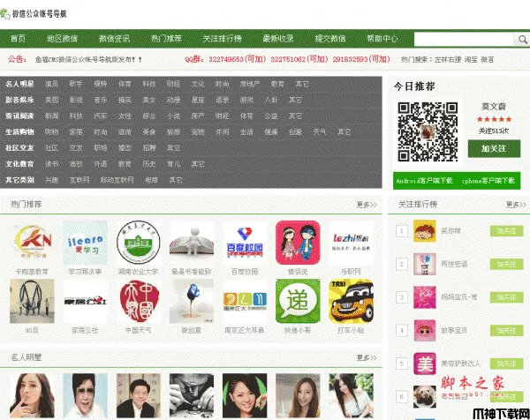Screen dimensions: 530x420
Task: Select the 湖南农业大学 round logo
Action: 139,243
